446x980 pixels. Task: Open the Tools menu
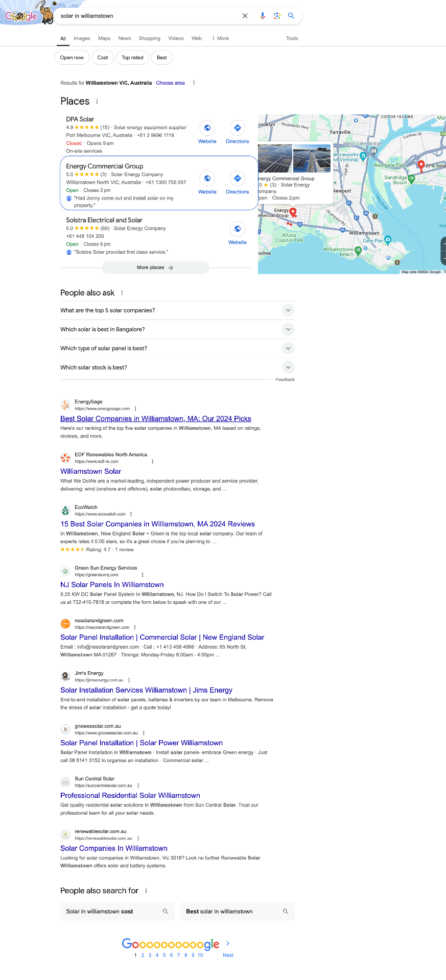point(292,38)
